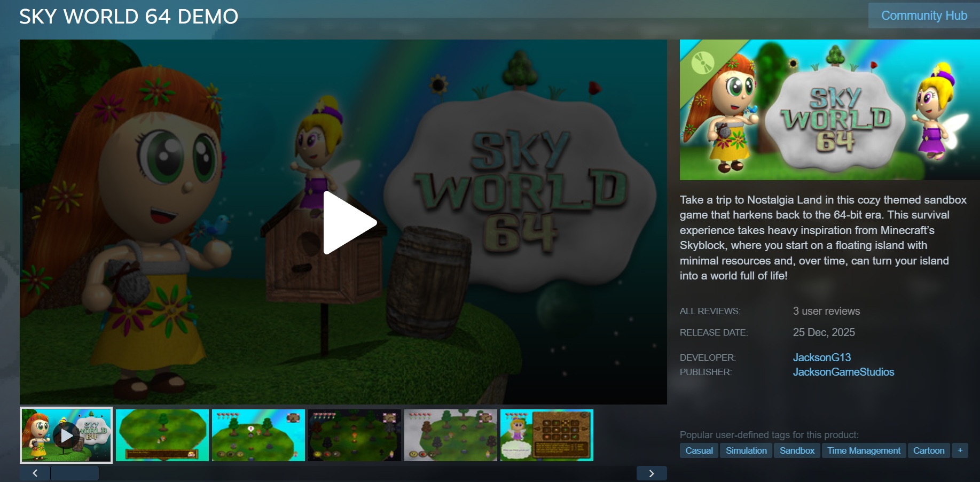Select the second screenshot thumbnail of green island
This screenshot has height=482, width=980.
coord(162,435)
